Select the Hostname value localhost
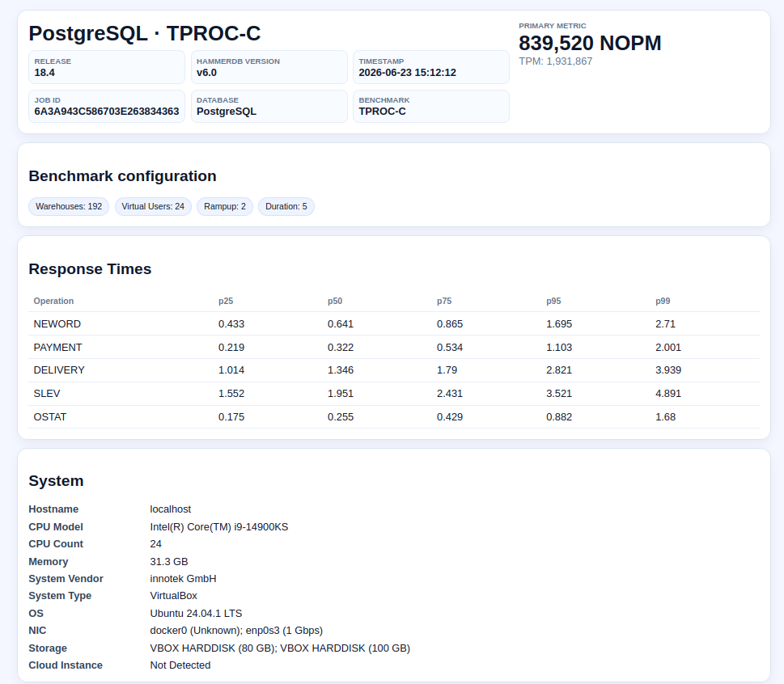The height and width of the screenshot is (684, 784). coord(171,509)
